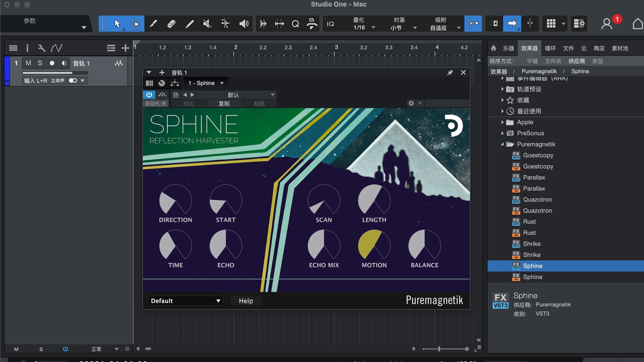
Task: Click the 复制 copy button
Action: click(224, 104)
